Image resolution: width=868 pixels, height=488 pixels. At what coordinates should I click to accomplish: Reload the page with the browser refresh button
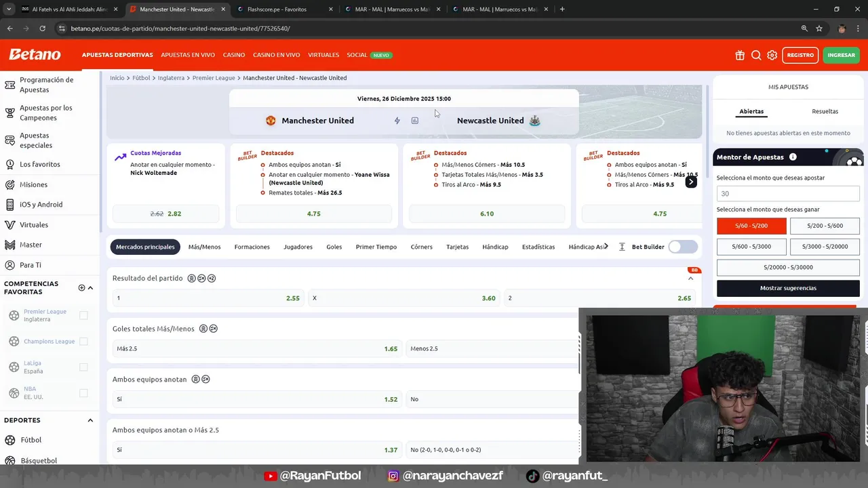click(42, 28)
